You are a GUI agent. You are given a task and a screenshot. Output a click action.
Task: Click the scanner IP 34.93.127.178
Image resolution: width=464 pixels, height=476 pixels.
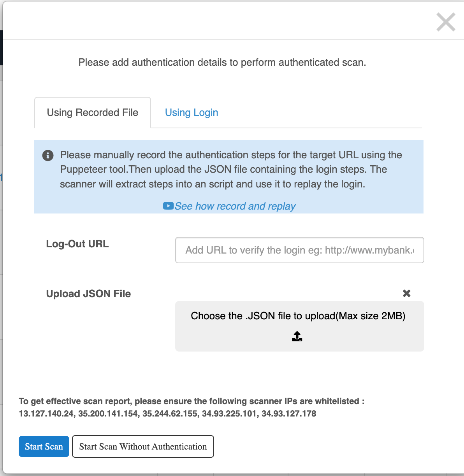click(x=289, y=414)
